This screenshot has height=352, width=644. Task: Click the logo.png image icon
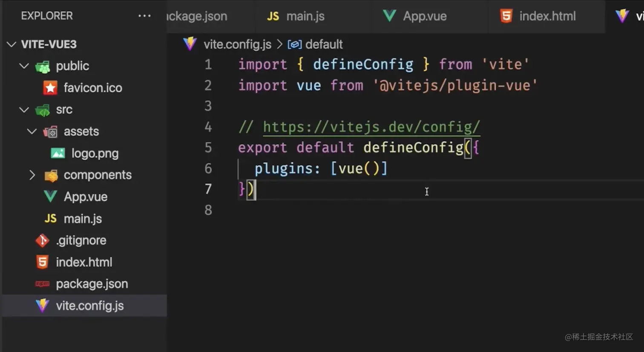click(x=58, y=153)
